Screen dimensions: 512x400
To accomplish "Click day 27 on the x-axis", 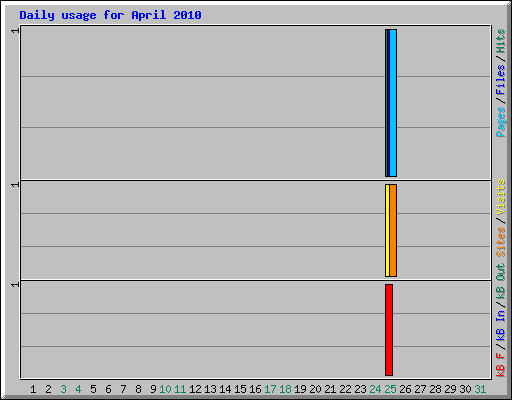I will [420, 389].
